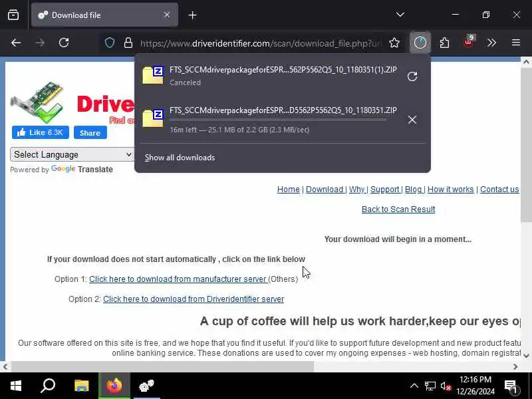Retry the canceled ZIP download

coord(412,76)
